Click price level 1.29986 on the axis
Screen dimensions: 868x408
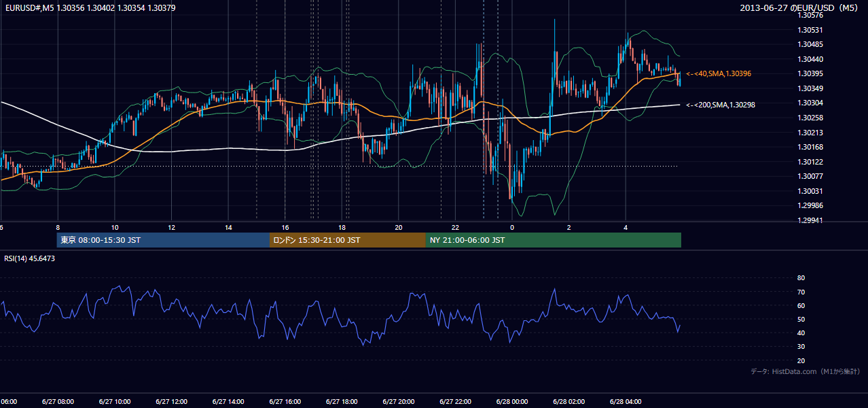coord(810,205)
